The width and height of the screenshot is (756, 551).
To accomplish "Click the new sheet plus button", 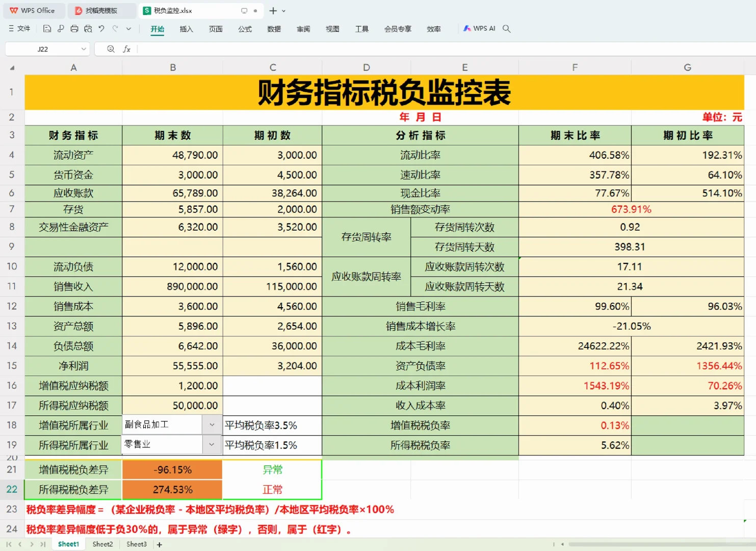I will 159,544.
